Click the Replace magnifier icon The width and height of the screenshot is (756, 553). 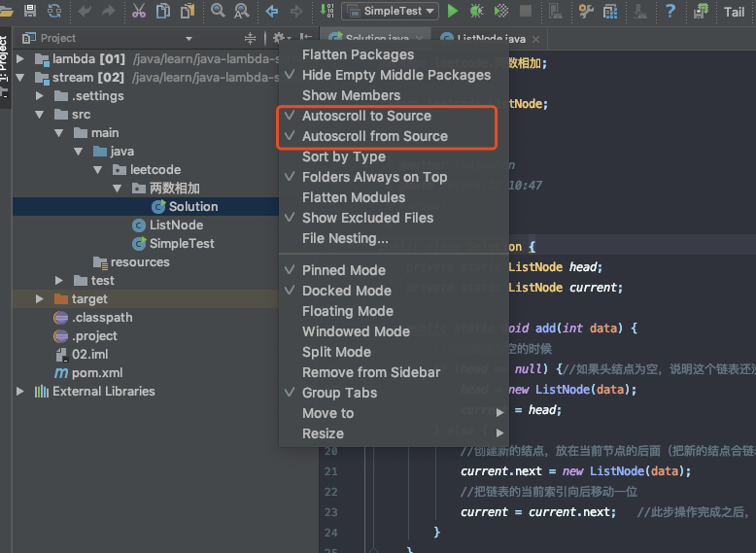[x=241, y=10]
